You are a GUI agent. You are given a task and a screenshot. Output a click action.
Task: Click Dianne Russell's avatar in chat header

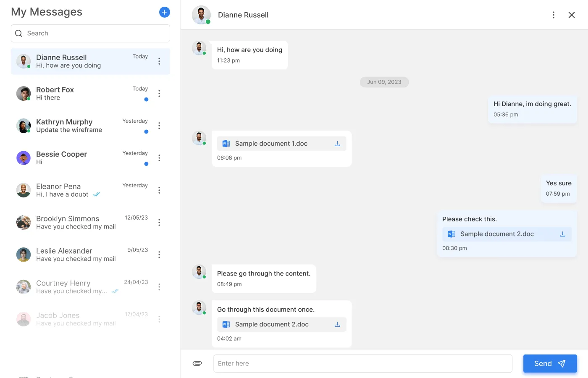click(x=201, y=15)
